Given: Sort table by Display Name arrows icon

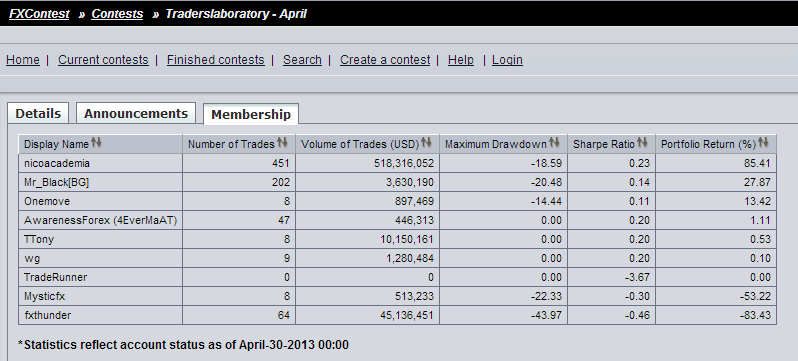Looking at the screenshot, I should coord(96,144).
